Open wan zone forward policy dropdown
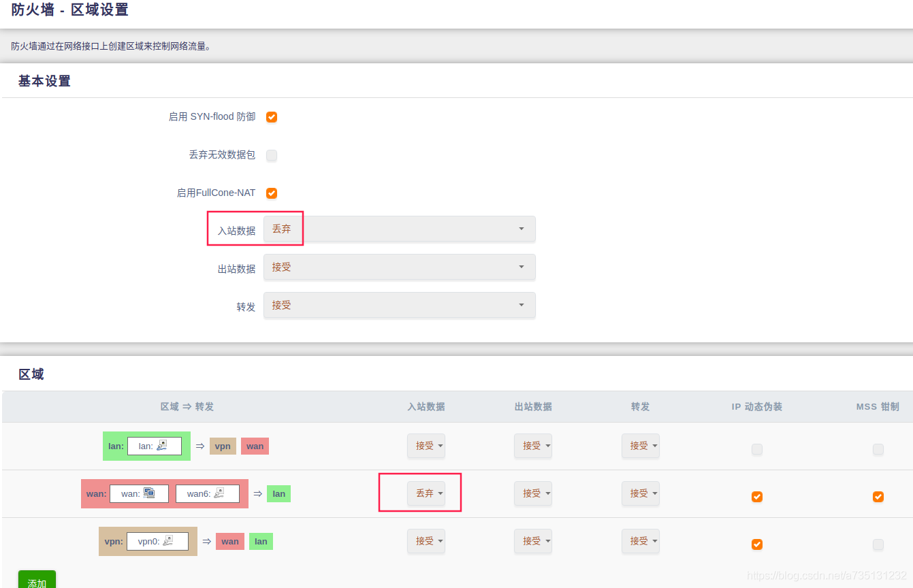Viewport: 913px width, 588px height. (641, 493)
